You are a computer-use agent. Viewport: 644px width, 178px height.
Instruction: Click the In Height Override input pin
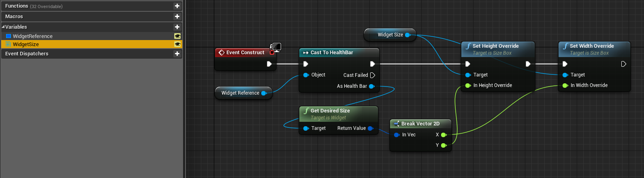[468, 85]
